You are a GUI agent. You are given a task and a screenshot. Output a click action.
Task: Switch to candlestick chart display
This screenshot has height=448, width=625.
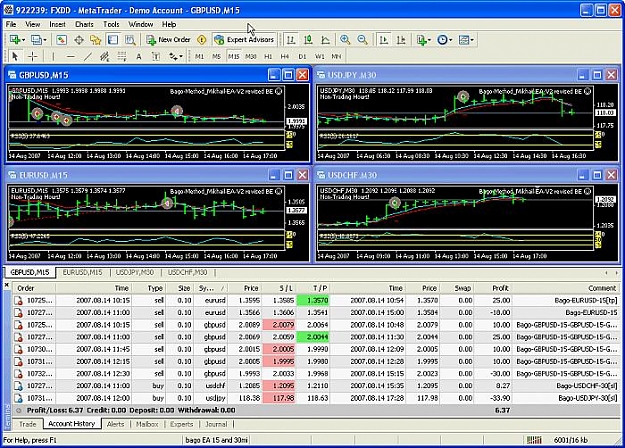(308, 39)
